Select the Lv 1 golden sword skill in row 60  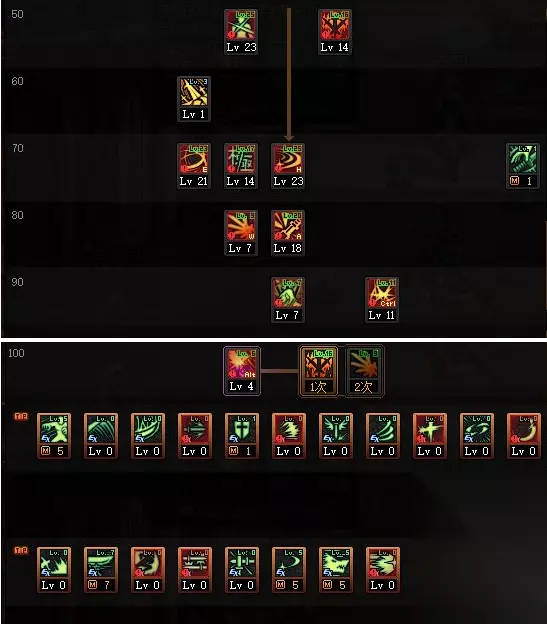tap(194, 99)
